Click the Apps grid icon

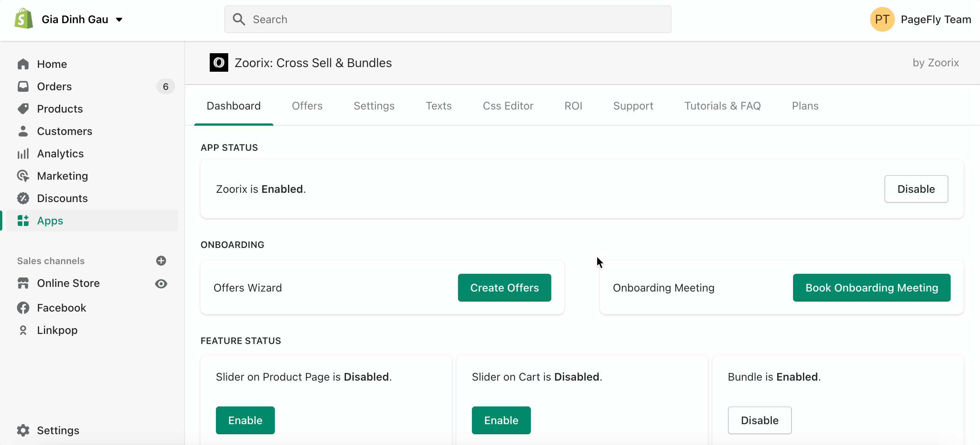pyautogui.click(x=23, y=221)
